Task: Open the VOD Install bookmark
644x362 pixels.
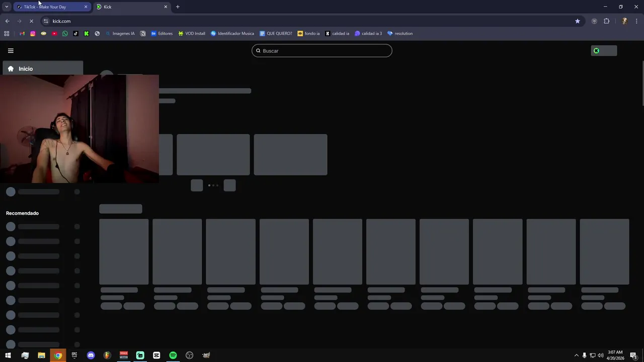Action: coord(192,34)
